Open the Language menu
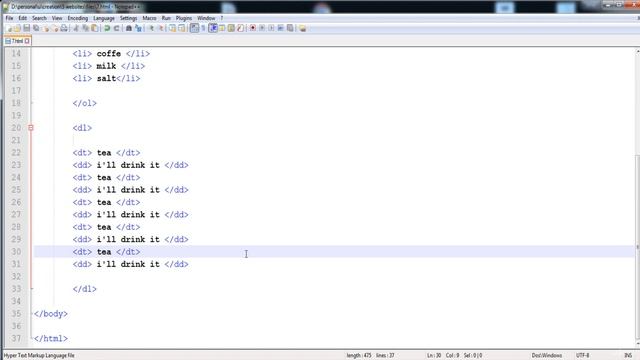The width and height of the screenshot is (640, 360). coord(104,18)
